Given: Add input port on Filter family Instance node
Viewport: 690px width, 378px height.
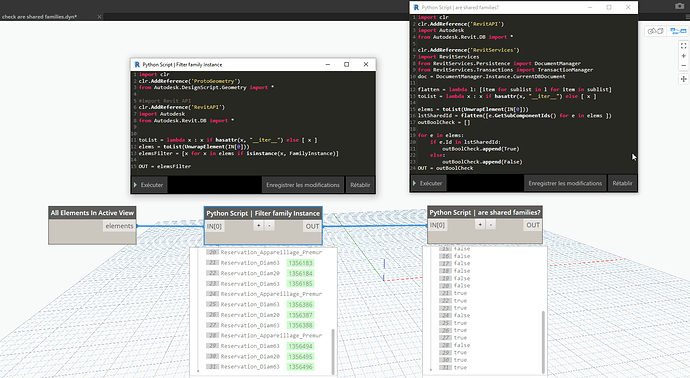Looking at the screenshot, I should click(259, 226).
